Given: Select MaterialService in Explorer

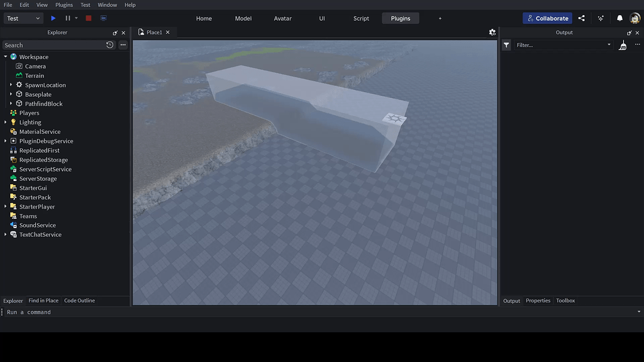Looking at the screenshot, I should tap(40, 132).
